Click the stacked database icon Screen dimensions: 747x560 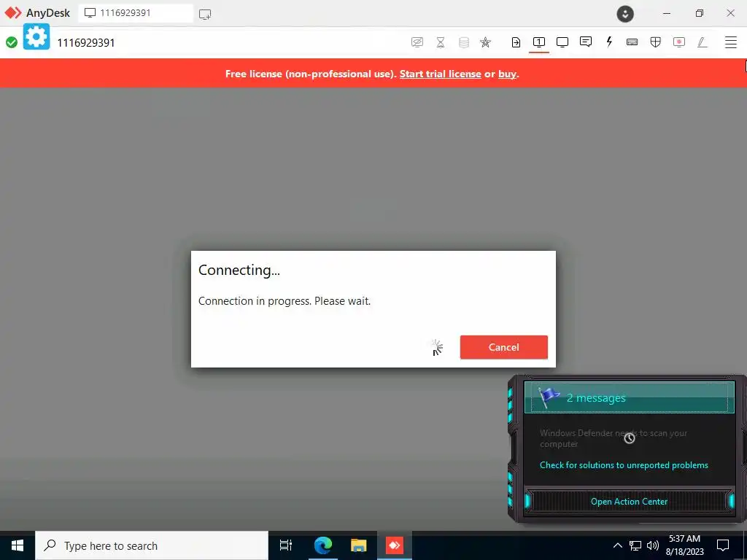[463, 42]
